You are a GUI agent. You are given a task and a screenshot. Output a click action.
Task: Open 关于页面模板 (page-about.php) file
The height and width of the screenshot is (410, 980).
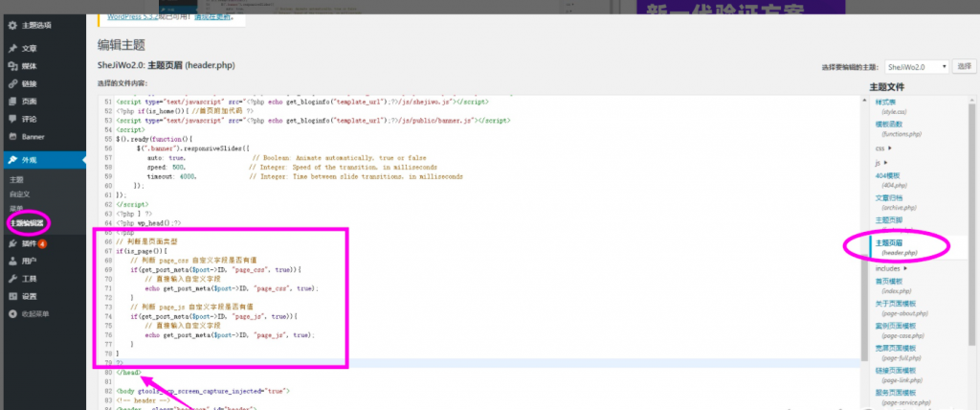coord(902,307)
